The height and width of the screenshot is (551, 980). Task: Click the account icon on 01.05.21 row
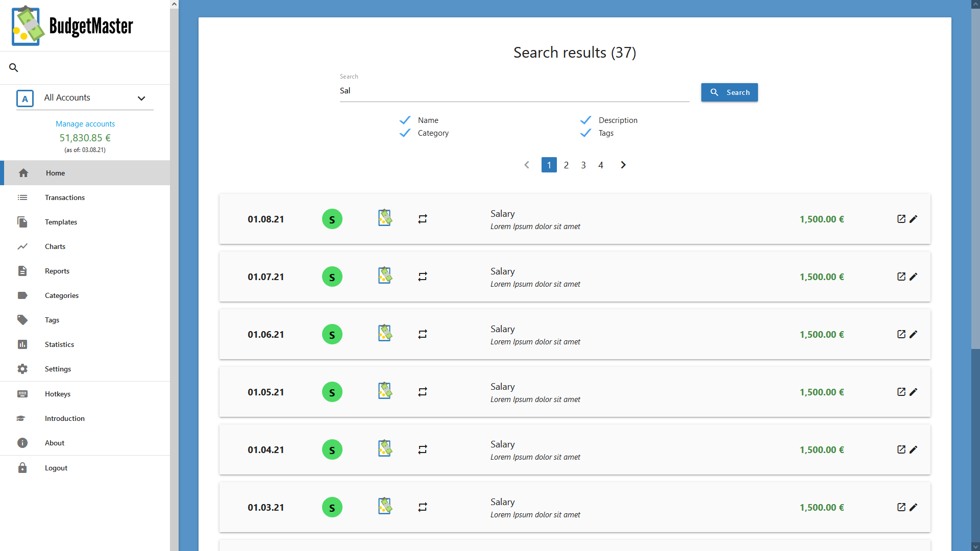coord(385,391)
